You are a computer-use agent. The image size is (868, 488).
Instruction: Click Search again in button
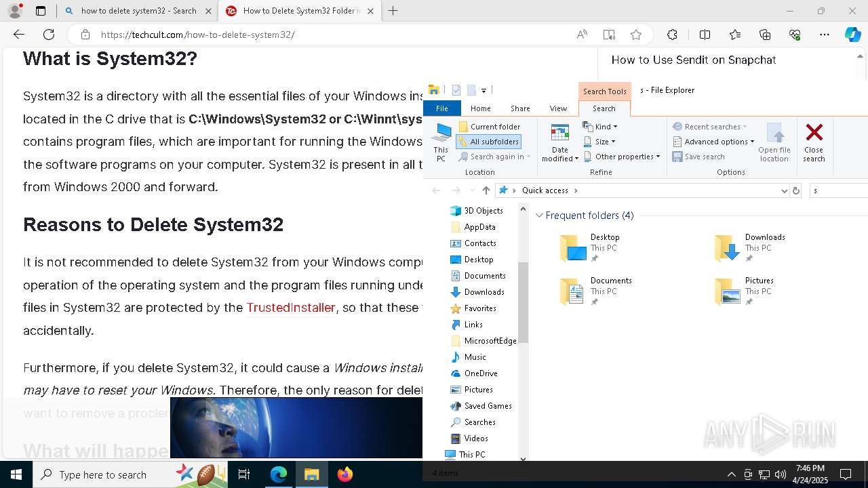point(494,157)
